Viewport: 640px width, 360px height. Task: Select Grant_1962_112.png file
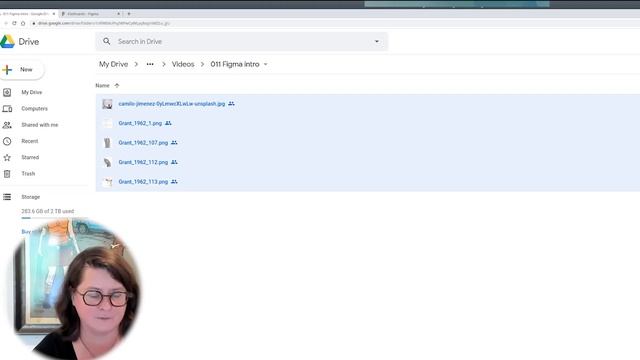(x=143, y=162)
